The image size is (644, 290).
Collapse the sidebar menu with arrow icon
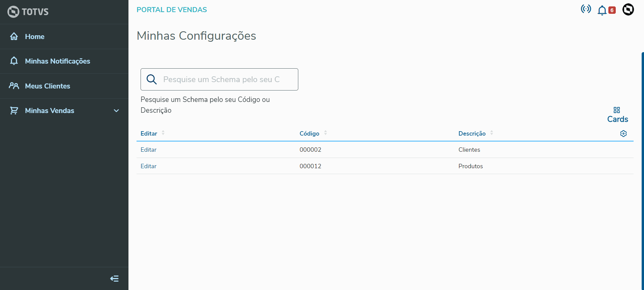point(114,279)
